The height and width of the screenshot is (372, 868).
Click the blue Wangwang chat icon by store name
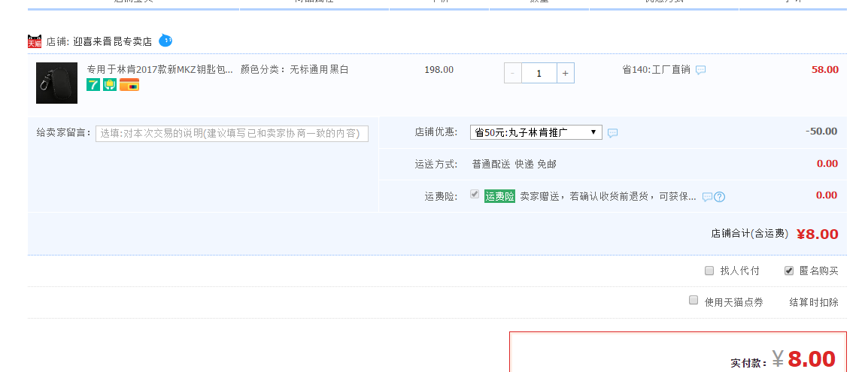point(165,40)
